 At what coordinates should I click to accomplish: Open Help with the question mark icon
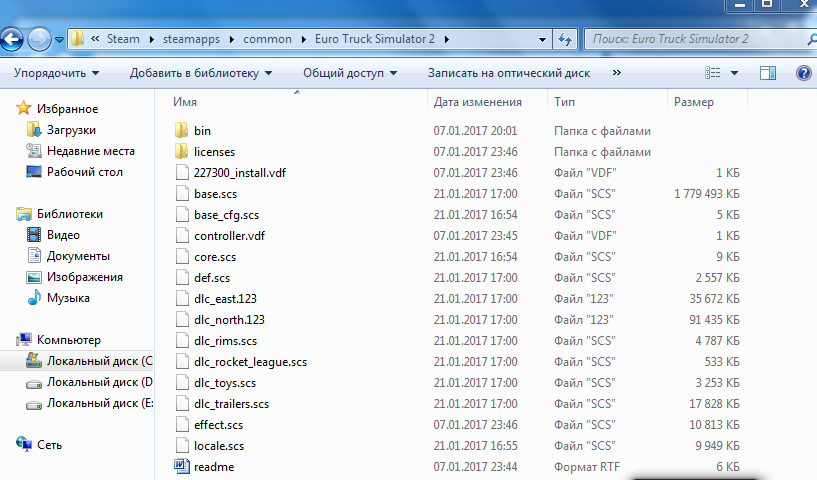(x=803, y=73)
